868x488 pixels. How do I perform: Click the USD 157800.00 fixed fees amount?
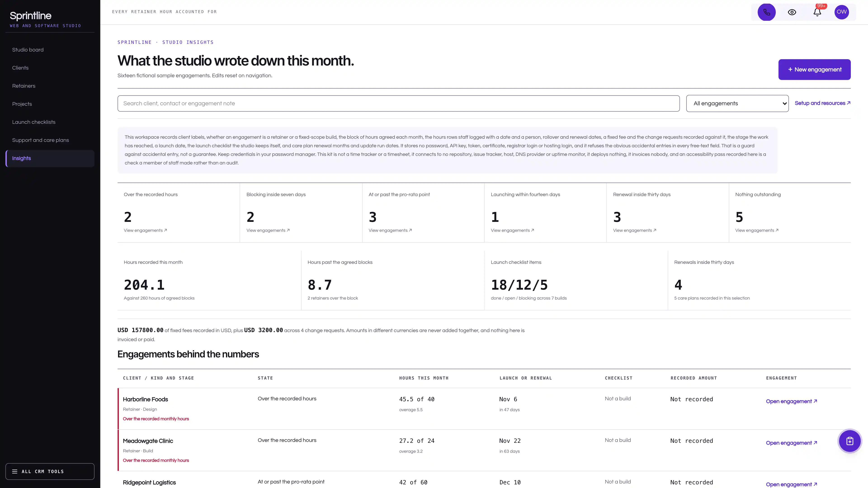(x=141, y=330)
